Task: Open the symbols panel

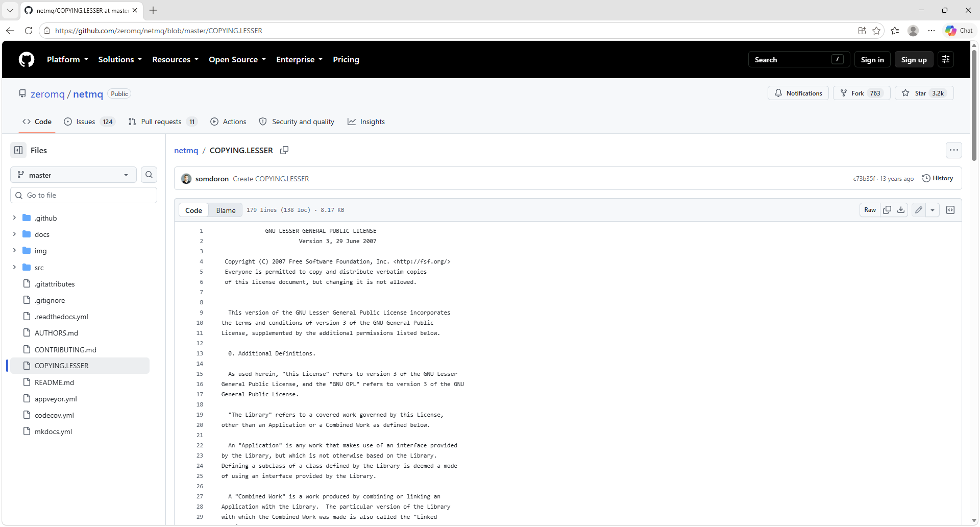Action: (950, 210)
